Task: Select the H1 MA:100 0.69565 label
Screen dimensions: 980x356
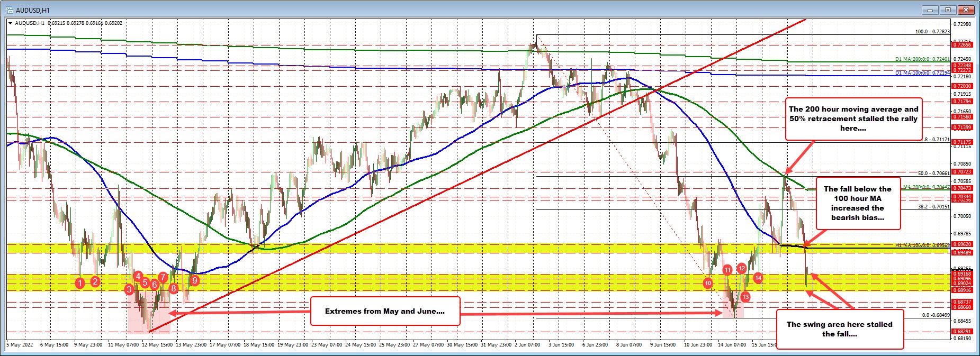Action: (x=922, y=245)
